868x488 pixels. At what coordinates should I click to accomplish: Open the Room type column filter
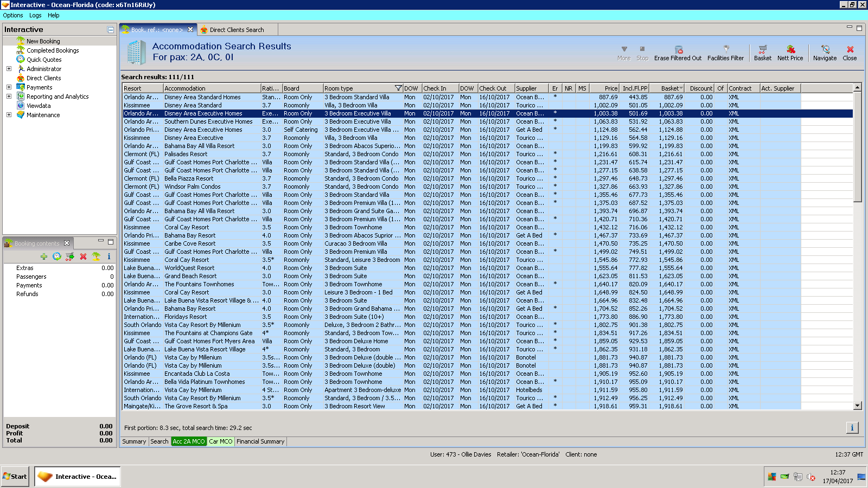point(398,88)
